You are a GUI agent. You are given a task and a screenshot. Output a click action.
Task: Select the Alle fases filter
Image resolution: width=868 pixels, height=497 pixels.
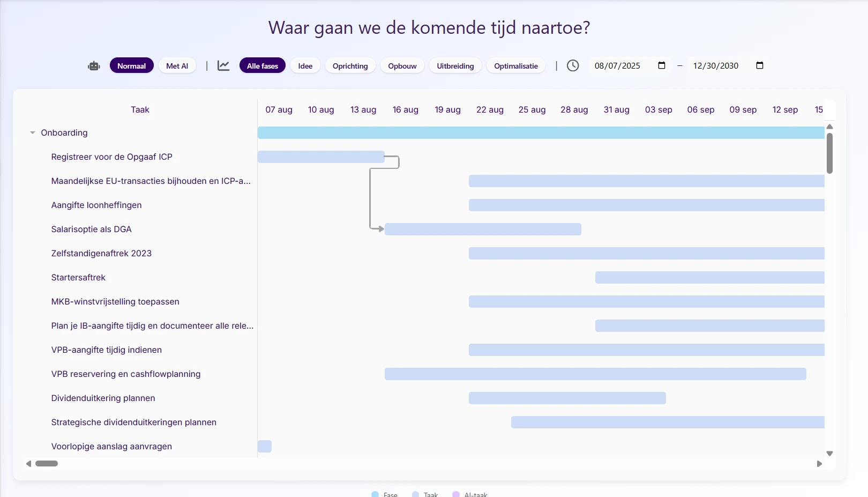(262, 66)
